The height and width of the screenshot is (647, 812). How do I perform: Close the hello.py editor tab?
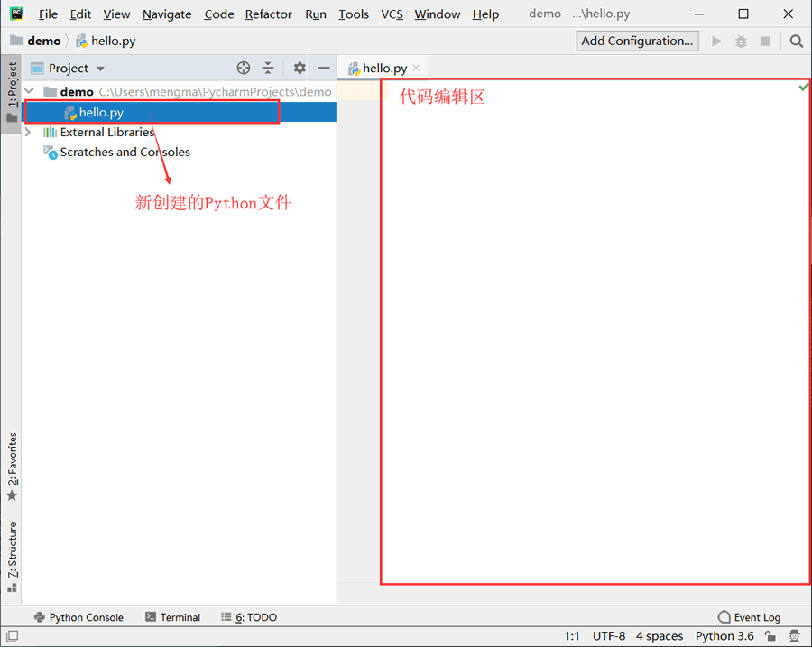click(x=417, y=68)
